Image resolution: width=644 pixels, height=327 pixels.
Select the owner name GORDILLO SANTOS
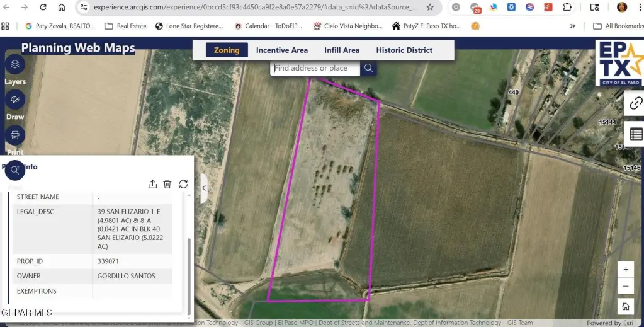[126, 276]
